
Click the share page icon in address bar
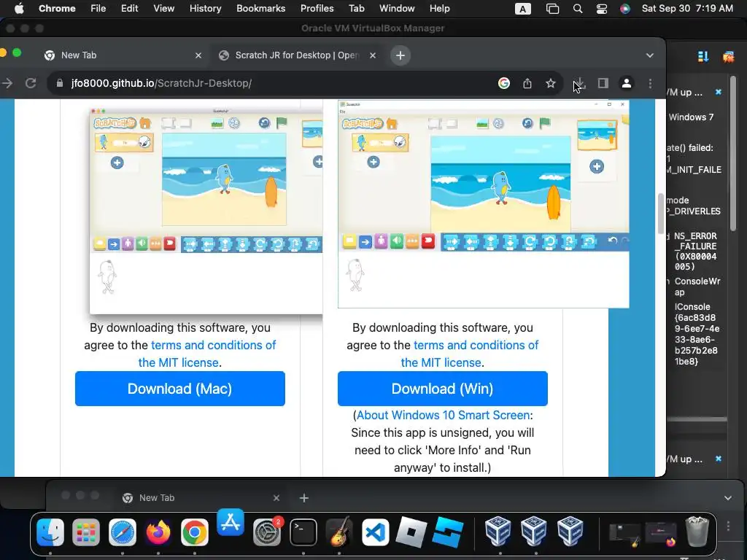[527, 83]
